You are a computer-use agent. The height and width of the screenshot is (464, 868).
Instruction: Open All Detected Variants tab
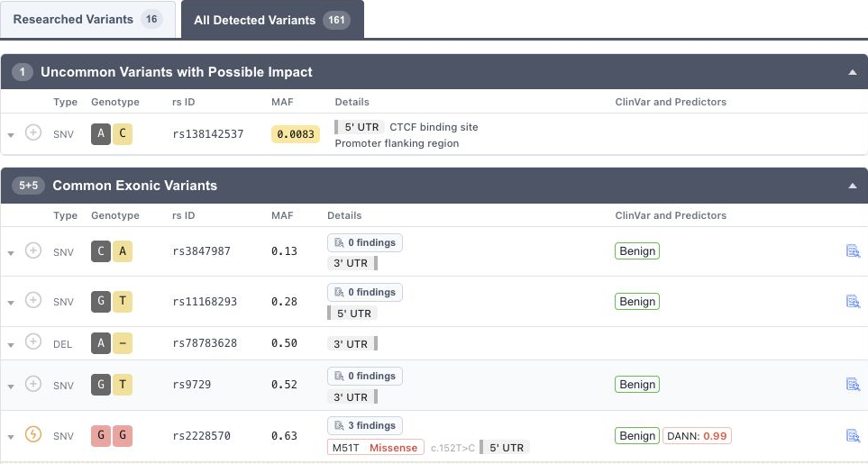click(272, 20)
